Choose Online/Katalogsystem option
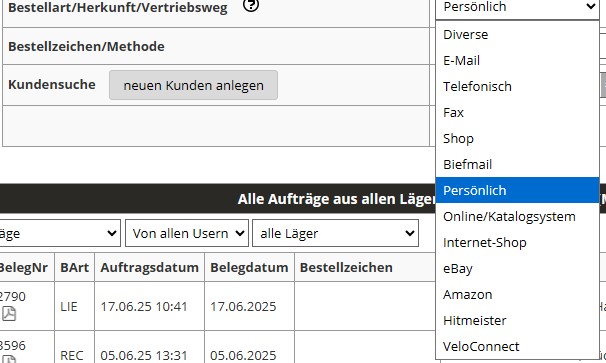The width and height of the screenshot is (606, 363). (517, 216)
